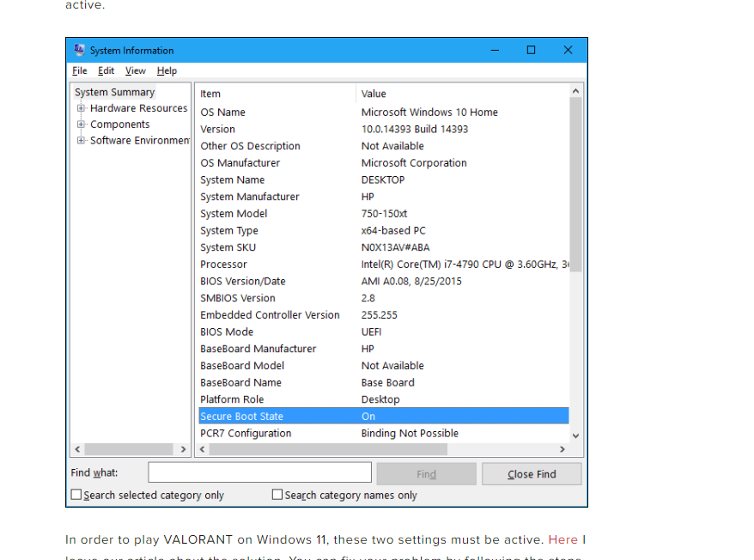Open the Help menu

pos(166,70)
